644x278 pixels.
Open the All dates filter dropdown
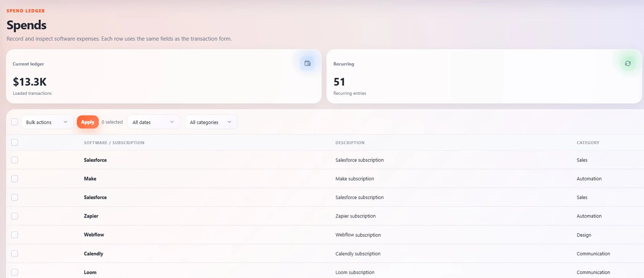pos(153,122)
